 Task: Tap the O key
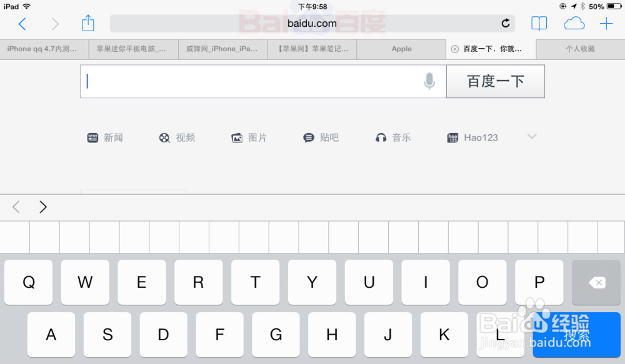point(482,282)
